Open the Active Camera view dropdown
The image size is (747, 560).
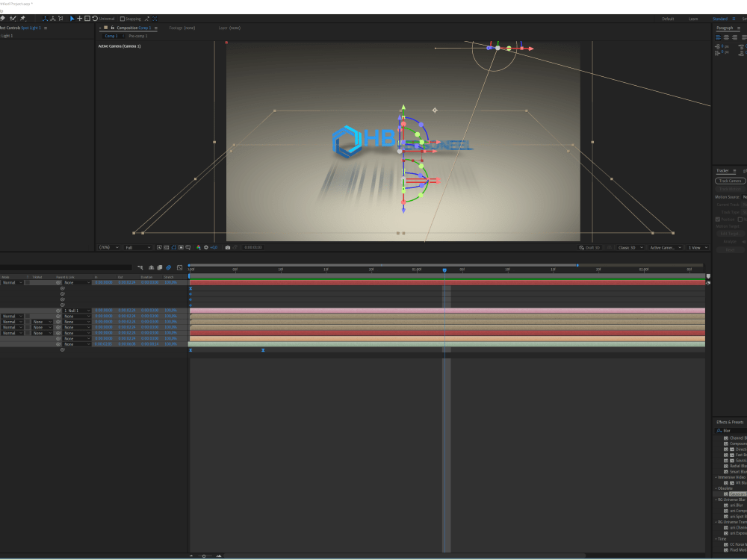tap(666, 248)
